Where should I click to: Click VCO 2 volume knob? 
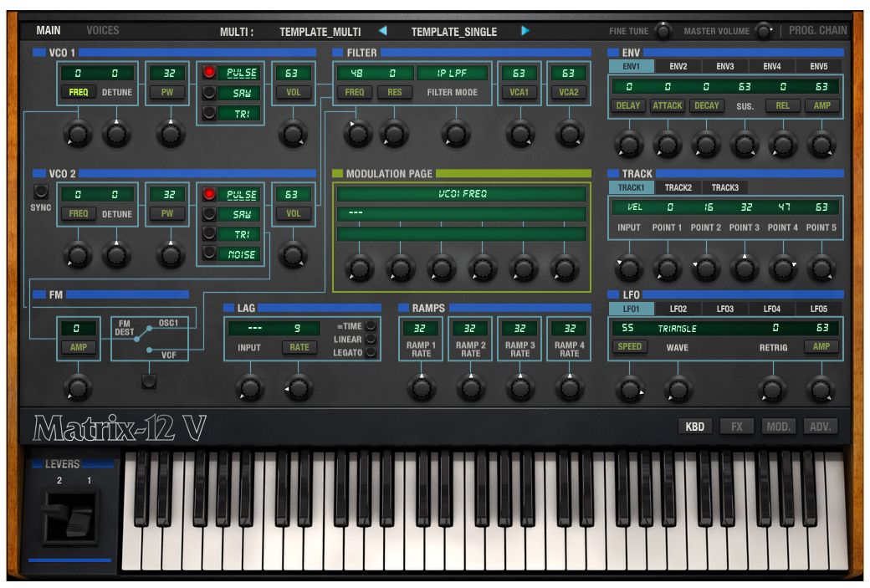[293, 255]
